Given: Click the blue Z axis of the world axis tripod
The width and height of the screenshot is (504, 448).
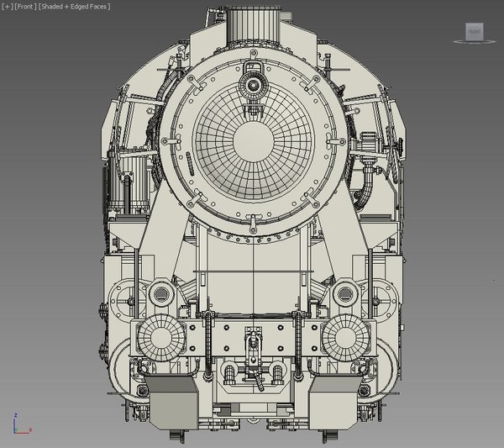Looking at the screenshot, I should 15,419.
